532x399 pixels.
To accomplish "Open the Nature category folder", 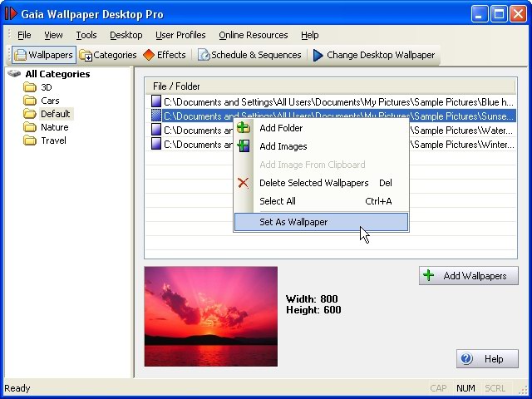I will point(47,127).
